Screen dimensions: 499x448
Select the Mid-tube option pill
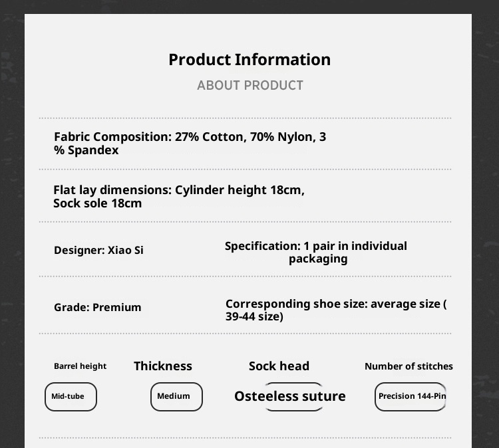71,397
